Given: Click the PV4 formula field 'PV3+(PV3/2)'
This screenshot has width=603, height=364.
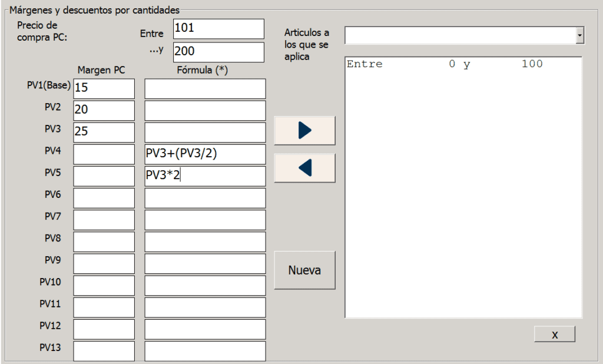Looking at the screenshot, I should [x=205, y=154].
